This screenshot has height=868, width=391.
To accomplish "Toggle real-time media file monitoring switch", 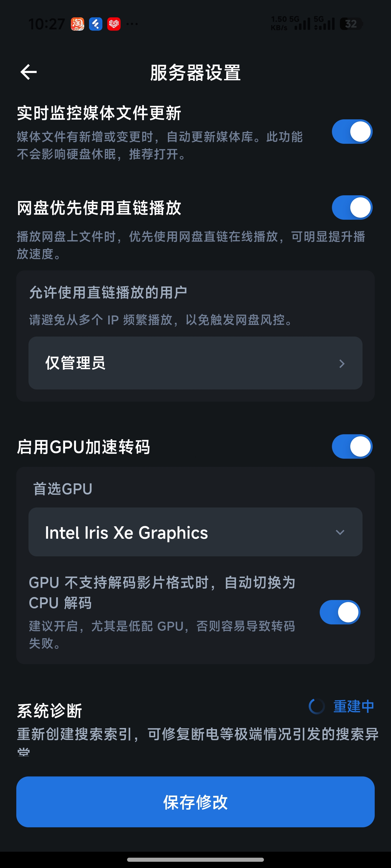I will pos(352,131).
